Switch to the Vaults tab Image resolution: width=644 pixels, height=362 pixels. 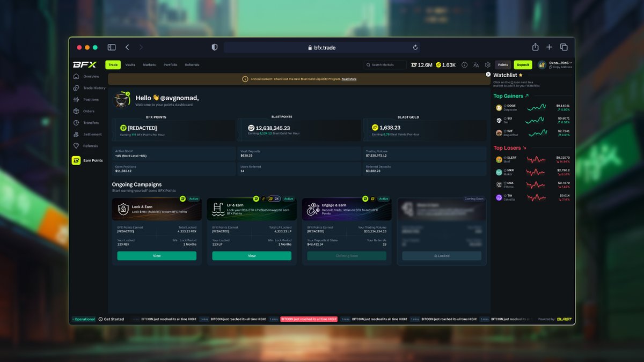click(x=130, y=65)
